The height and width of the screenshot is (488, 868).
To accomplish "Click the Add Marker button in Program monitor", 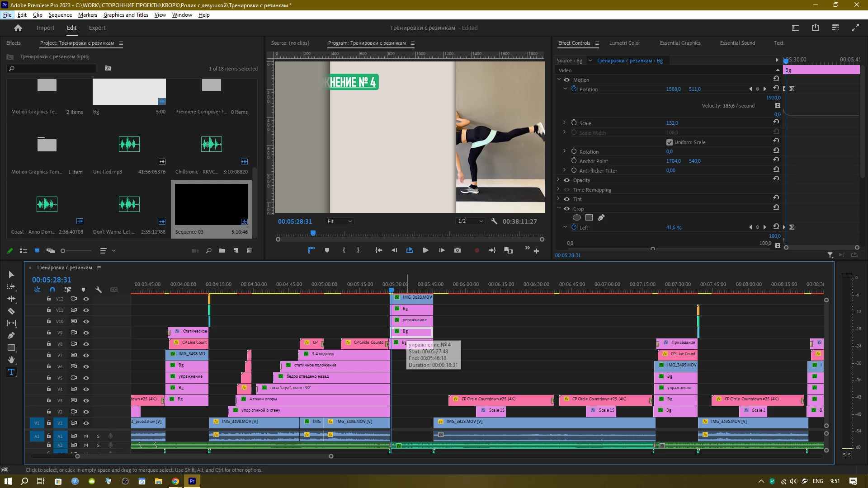I will [327, 250].
